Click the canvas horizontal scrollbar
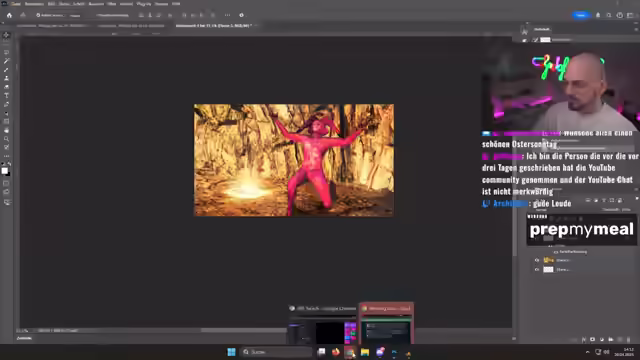 [x=245, y=331]
